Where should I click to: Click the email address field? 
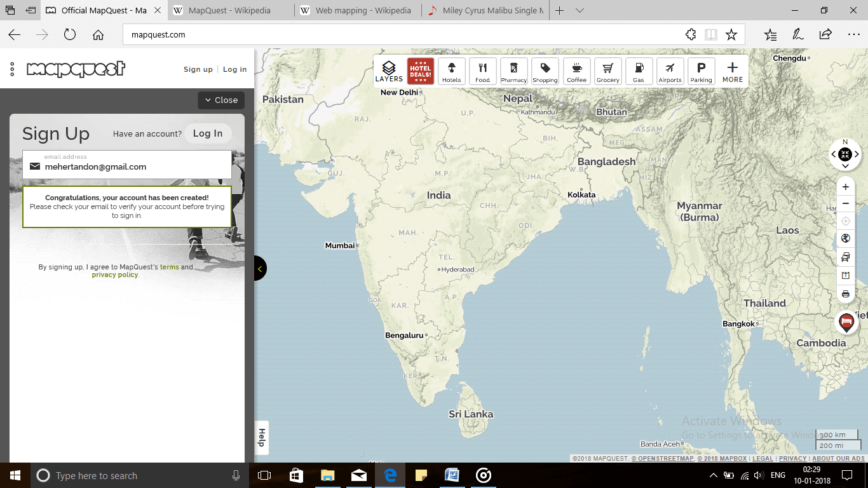click(x=127, y=165)
